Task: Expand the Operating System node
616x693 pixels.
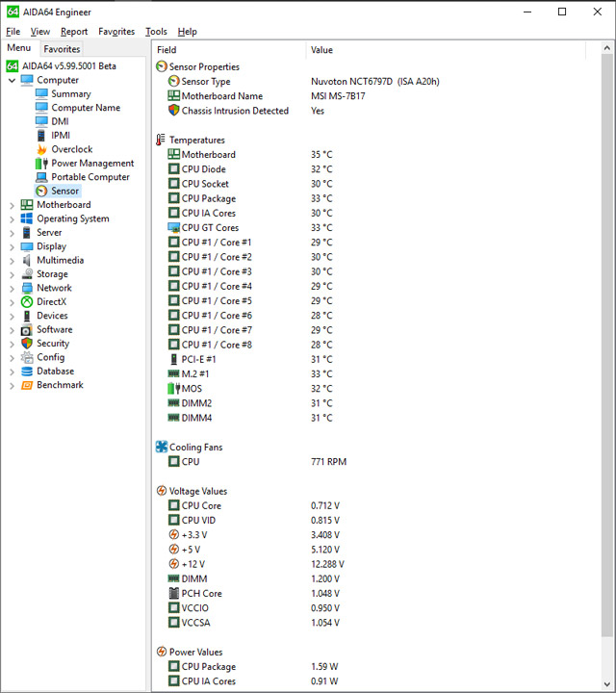Action: pyautogui.click(x=12, y=219)
